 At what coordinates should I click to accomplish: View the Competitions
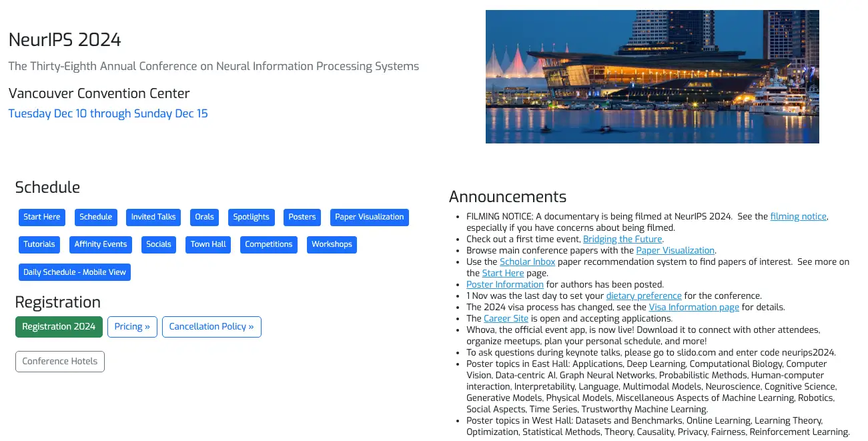(269, 244)
